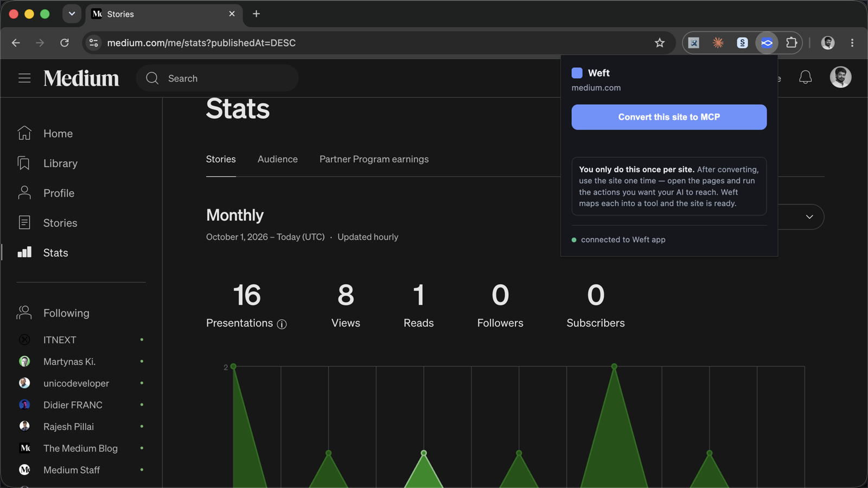This screenshot has height=488, width=868.
Task: Switch to Partner Program earnings tab
Action: [374, 159]
